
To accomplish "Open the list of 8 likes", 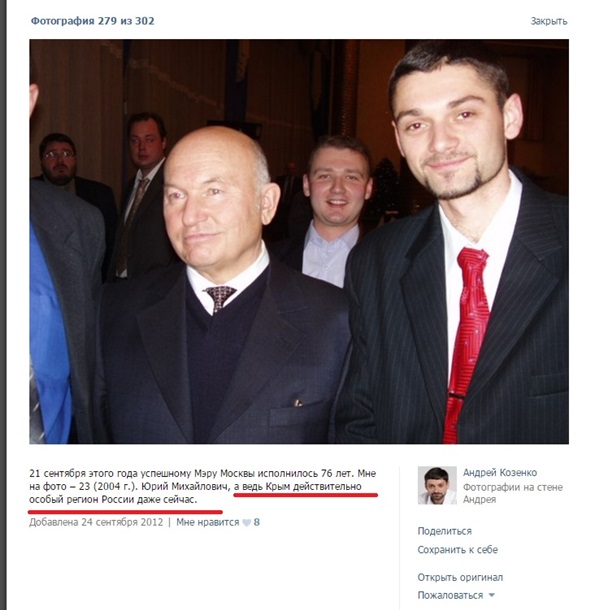I will point(257,522).
